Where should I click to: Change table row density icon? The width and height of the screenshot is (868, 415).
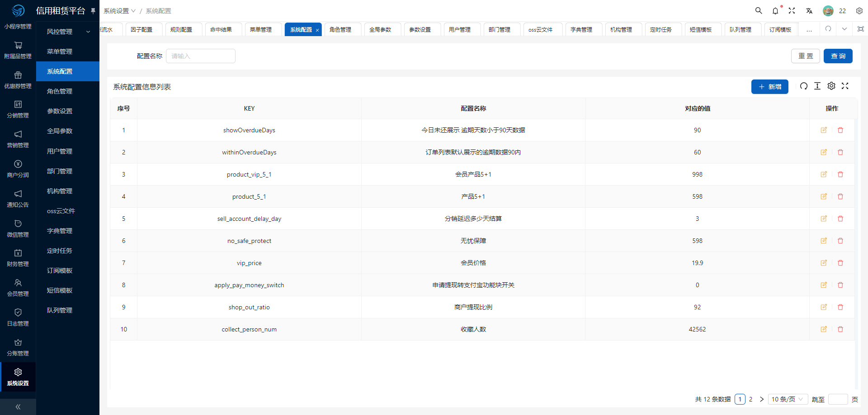(x=817, y=86)
